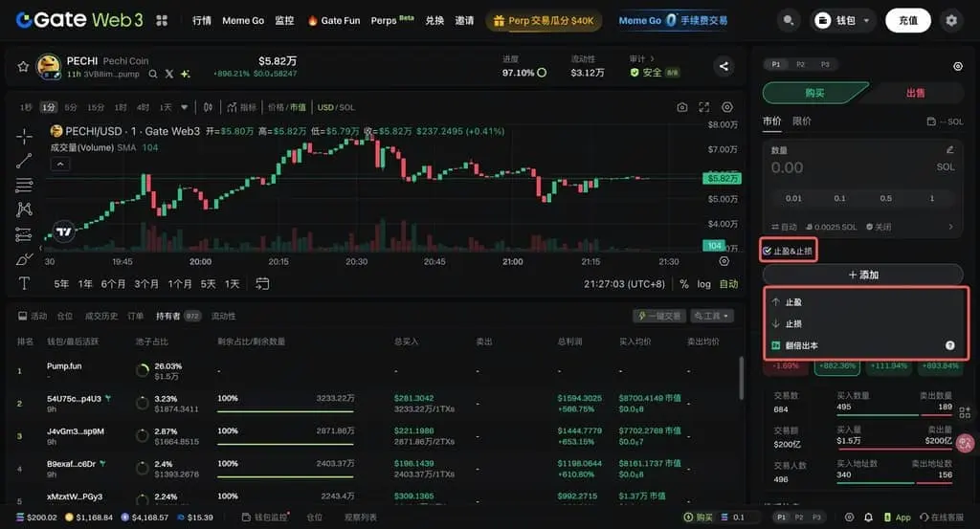Switch chart currency to SOL

pos(346,107)
